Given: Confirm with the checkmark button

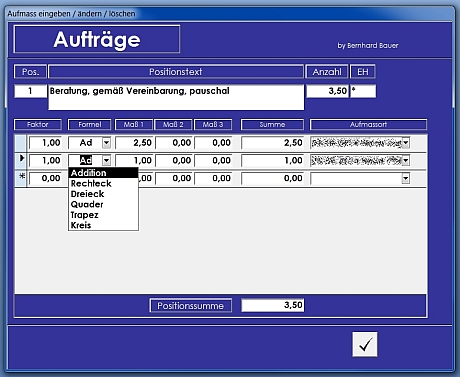Looking at the screenshot, I should pyautogui.click(x=365, y=344).
